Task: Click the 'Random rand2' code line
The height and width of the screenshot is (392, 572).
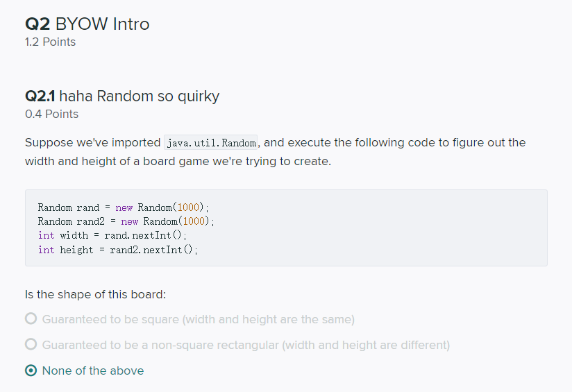Action: tap(126, 221)
